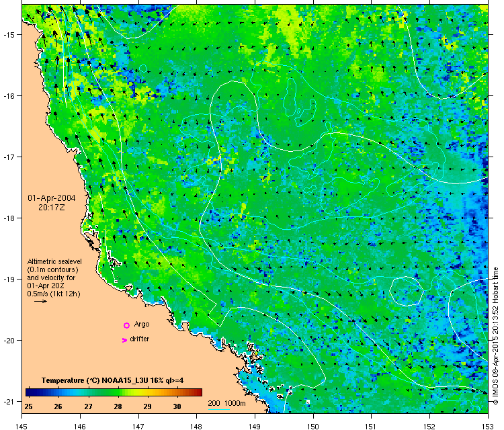The height and width of the screenshot is (430, 504).
Task: Click the latitude axis label -21
Action: tap(8, 401)
